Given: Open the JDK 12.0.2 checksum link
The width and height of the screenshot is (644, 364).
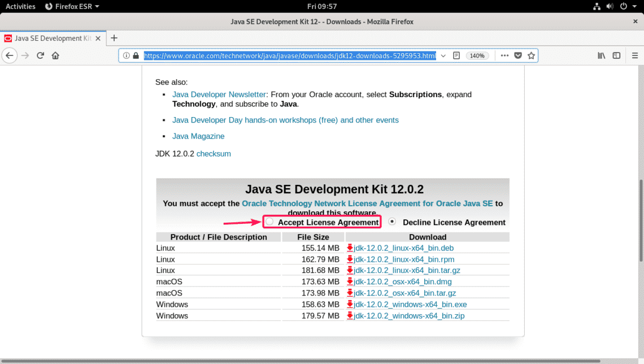Looking at the screenshot, I should pyautogui.click(x=213, y=153).
